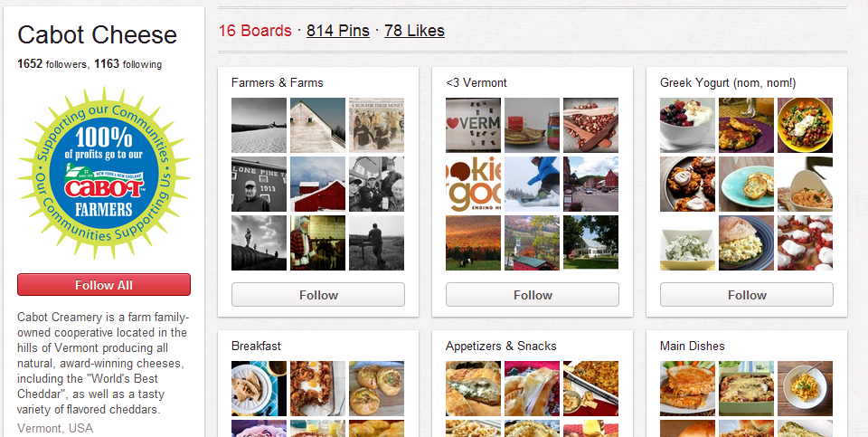This screenshot has height=437, width=868.
Task: View the 78 Likes link
Action: coord(414,31)
